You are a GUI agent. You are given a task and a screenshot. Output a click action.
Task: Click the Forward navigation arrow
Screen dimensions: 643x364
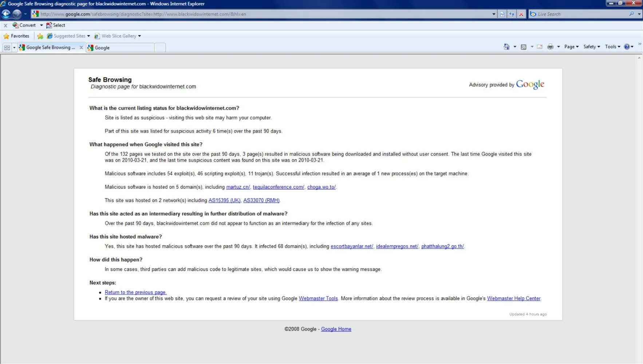17,14
